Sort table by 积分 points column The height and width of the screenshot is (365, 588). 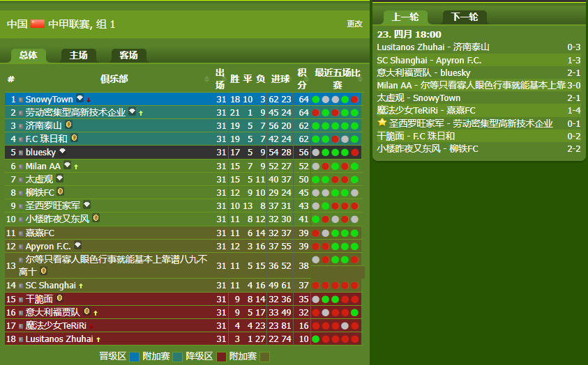click(302, 79)
